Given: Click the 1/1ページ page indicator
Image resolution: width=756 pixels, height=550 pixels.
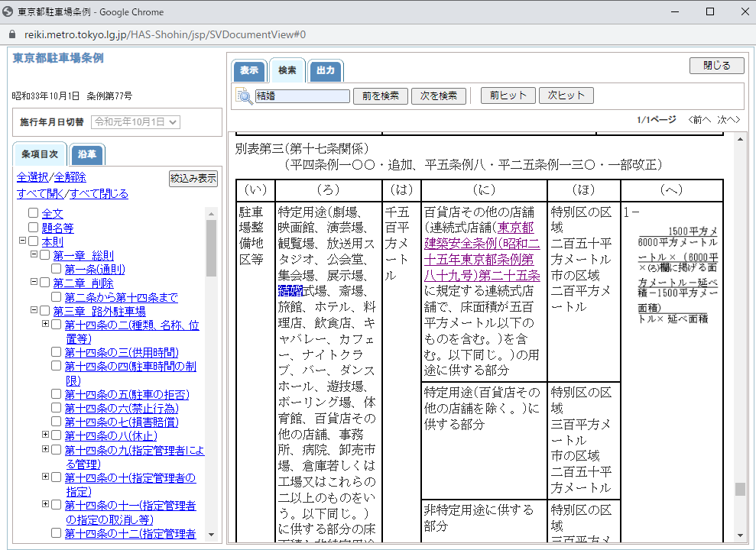Looking at the screenshot, I should click(656, 120).
